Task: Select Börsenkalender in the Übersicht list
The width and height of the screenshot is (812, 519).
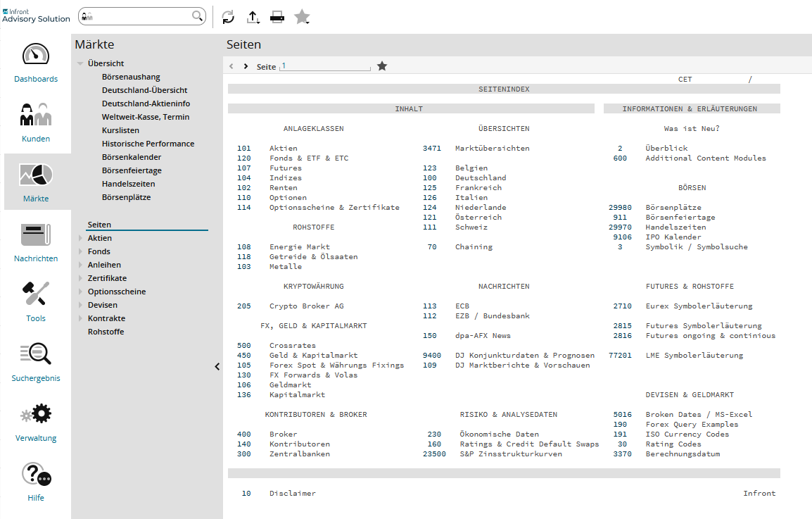Action: pyautogui.click(x=132, y=157)
